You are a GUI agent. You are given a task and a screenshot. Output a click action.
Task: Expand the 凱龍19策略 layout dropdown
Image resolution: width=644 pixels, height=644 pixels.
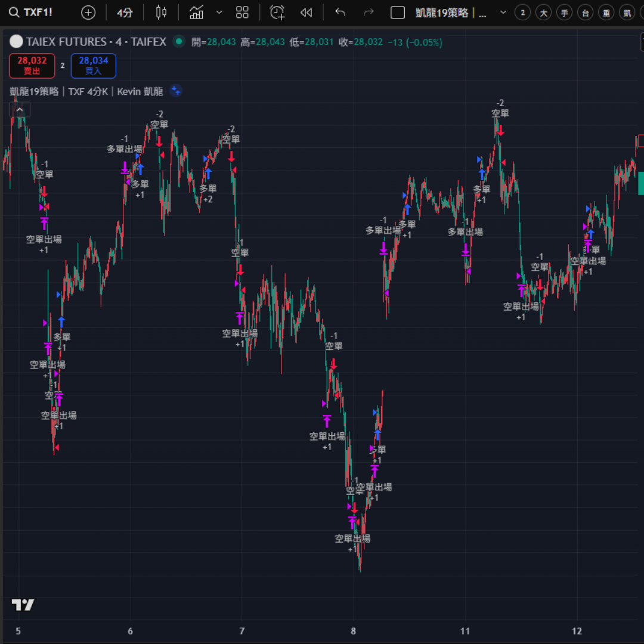pyautogui.click(x=503, y=13)
